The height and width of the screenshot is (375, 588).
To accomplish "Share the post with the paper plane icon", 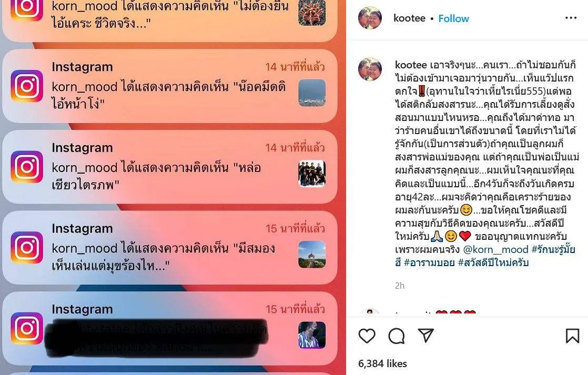I will [426, 335].
